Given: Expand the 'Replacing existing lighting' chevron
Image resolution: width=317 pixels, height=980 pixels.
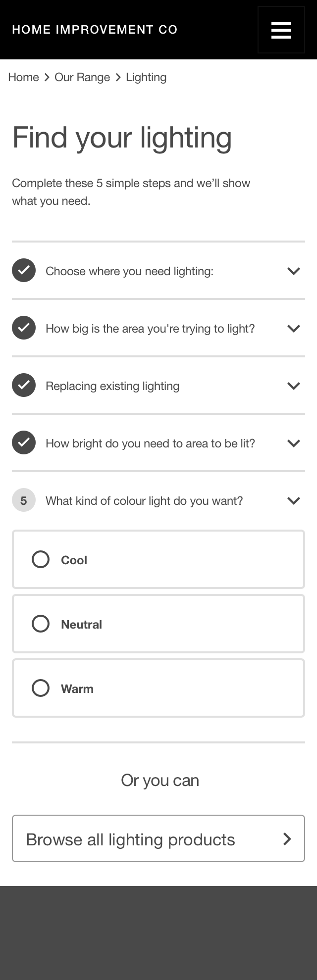Looking at the screenshot, I should coord(294,386).
